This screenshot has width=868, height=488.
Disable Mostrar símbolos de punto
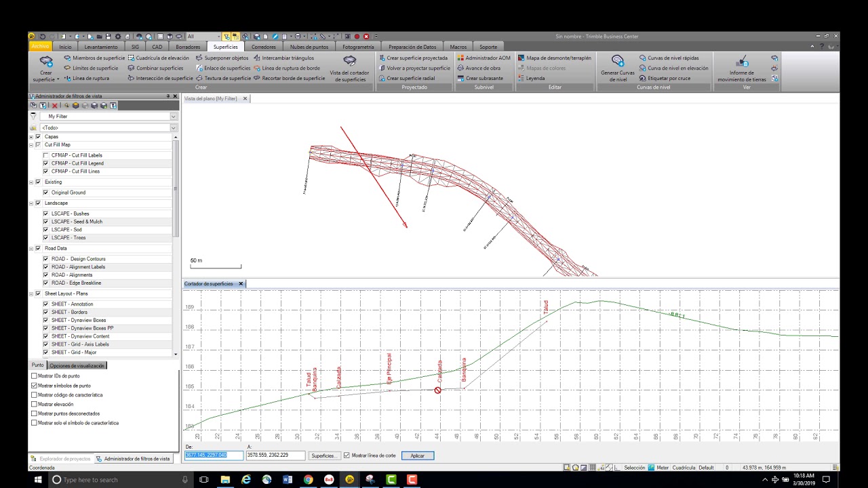coord(35,386)
